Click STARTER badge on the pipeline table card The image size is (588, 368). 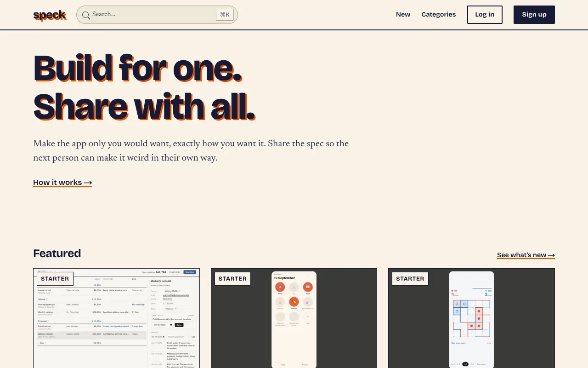(55, 279)
